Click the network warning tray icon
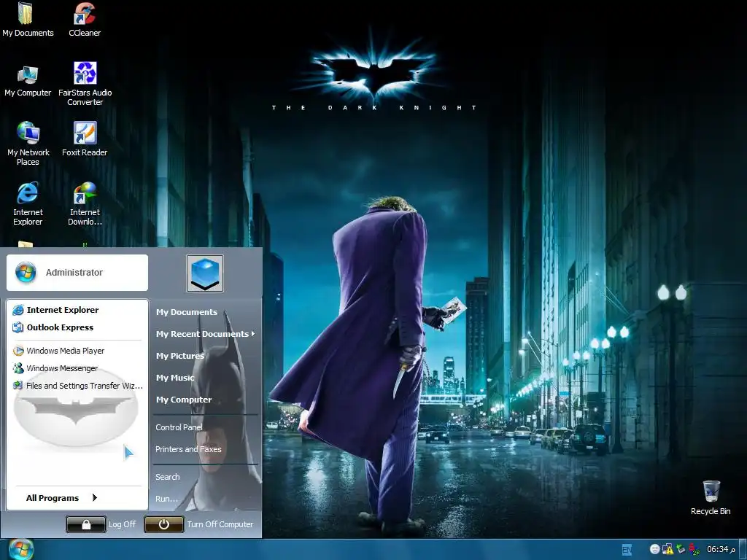Image resolution: width=747 pixels, height=560 pixels. click(668, 550)
